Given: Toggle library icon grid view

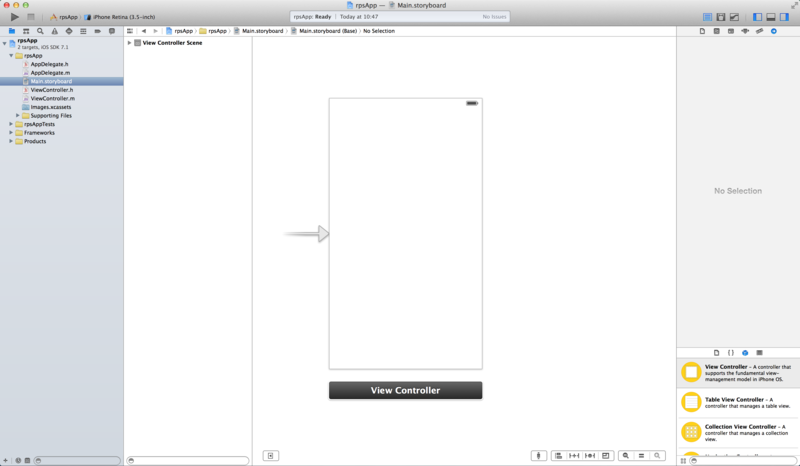Looking at the screenshot, I should (x=684, y=461).
